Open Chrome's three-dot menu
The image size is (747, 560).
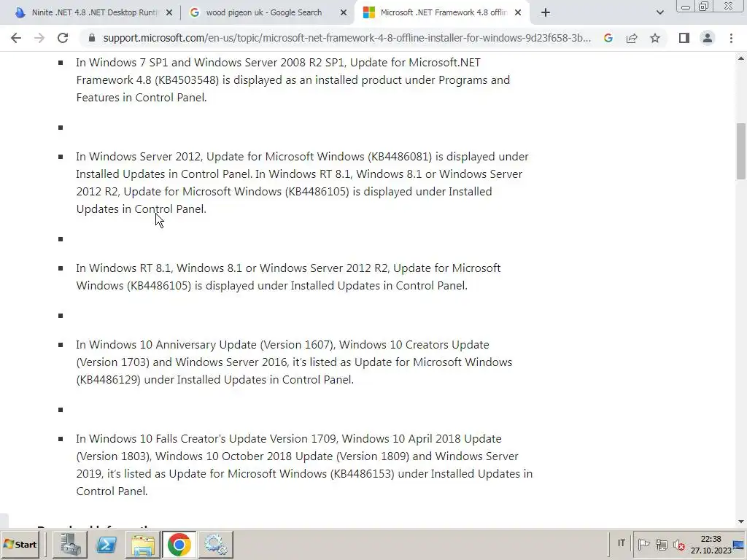coord(731,38)
